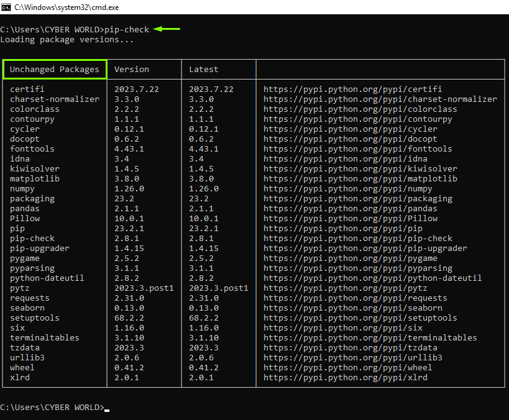Image resolution: width=509 pixels, height=420 pixels.
Task: Open the kiwisolver PyPI URL
Action: [360, 169]
